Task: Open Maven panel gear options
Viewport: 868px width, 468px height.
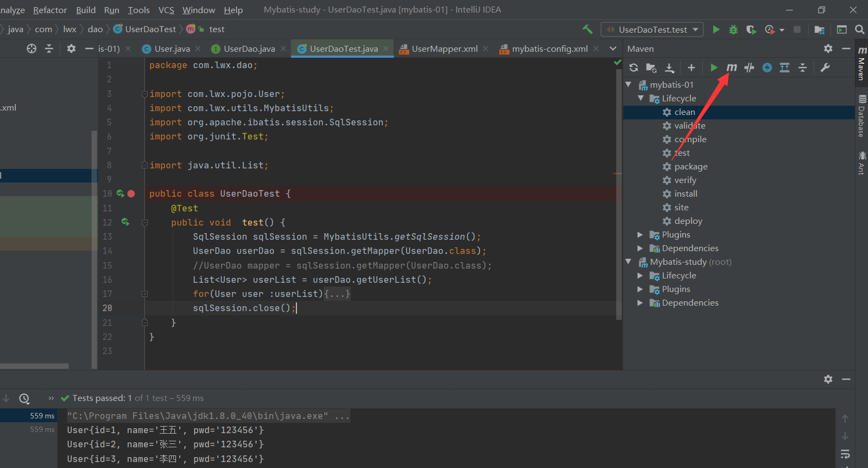Action: (x=828, y=48)
